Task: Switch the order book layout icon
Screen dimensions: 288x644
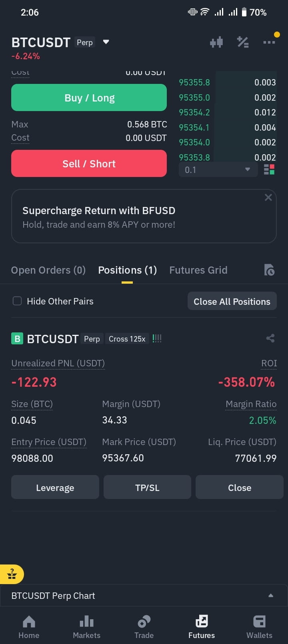Action: tap(269, 170)
